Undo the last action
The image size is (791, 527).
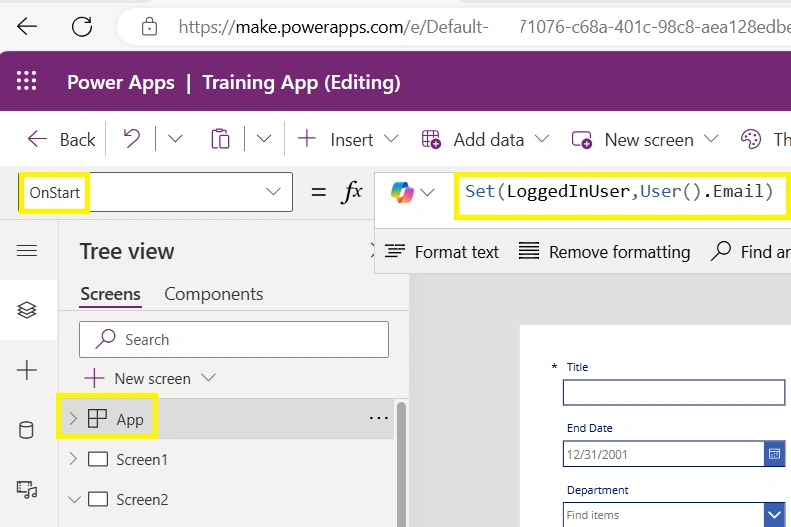[132, 138]
